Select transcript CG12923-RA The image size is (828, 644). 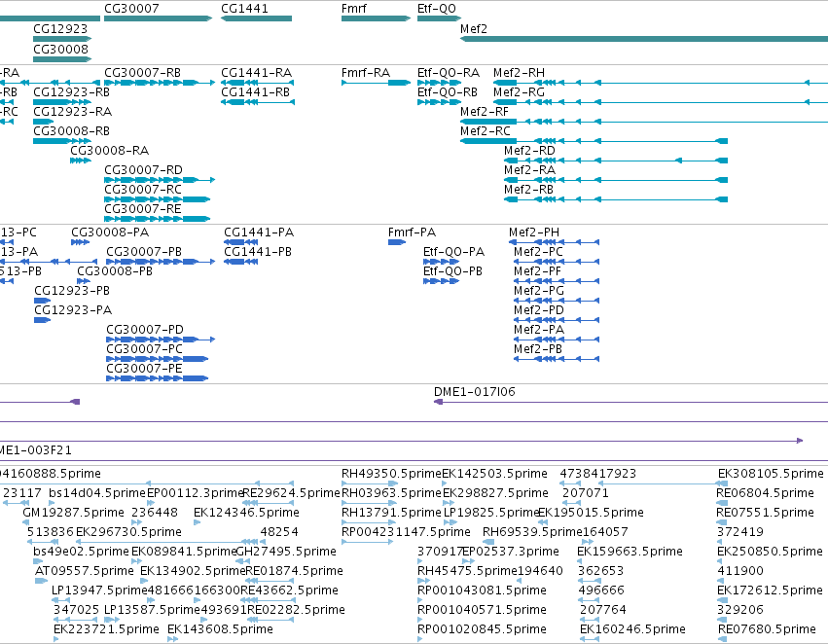[x=73, y=112]
